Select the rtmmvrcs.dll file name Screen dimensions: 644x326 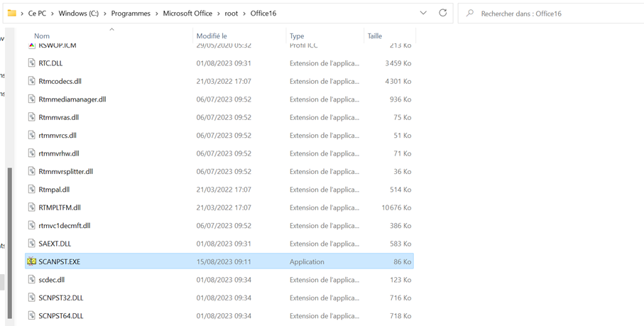pyautogui.click(x=58, y=136)
